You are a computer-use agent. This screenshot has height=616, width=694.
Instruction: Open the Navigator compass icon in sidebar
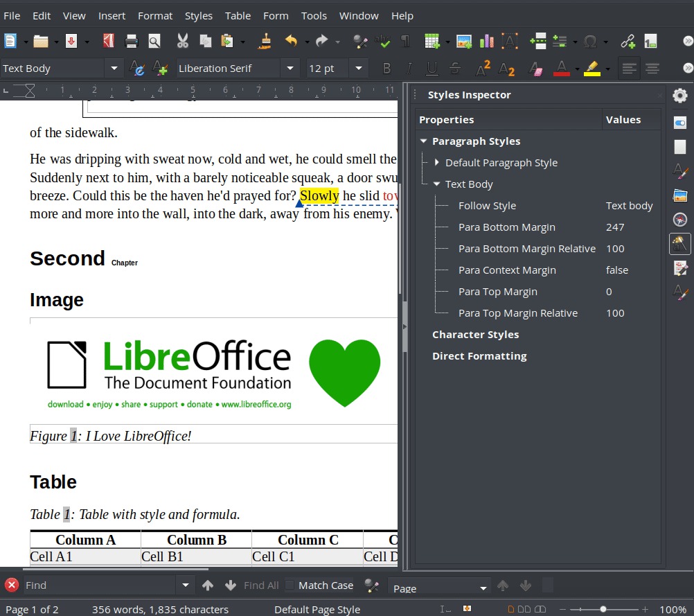point(680,219)
